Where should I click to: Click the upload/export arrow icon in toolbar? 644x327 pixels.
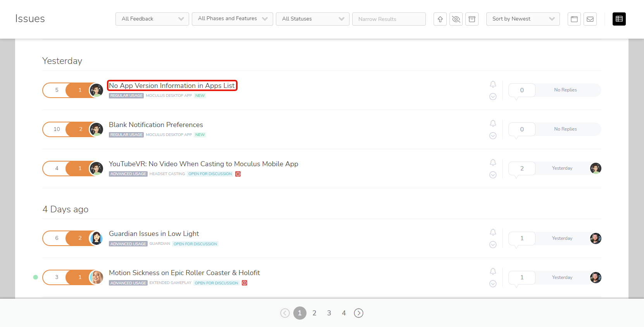click(440, 19)
